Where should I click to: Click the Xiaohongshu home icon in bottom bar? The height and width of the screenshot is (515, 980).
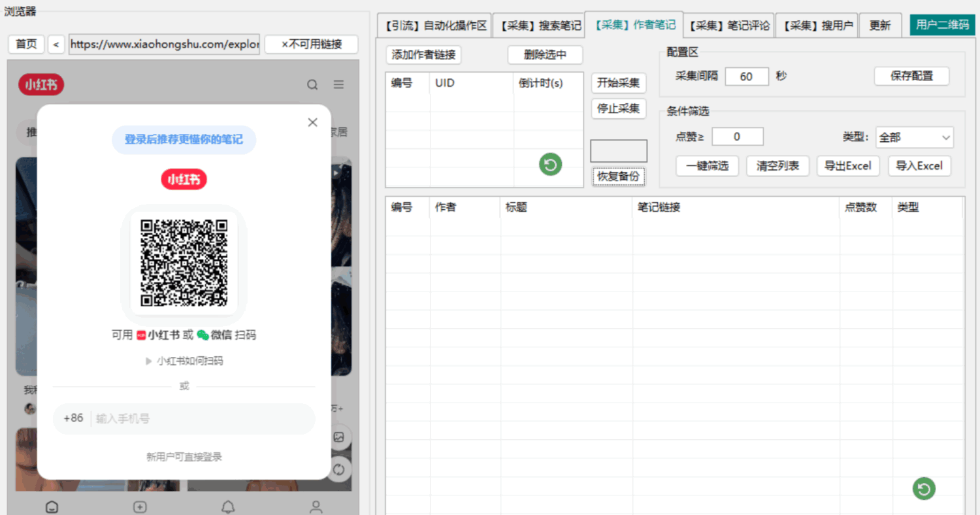point(52,507)
